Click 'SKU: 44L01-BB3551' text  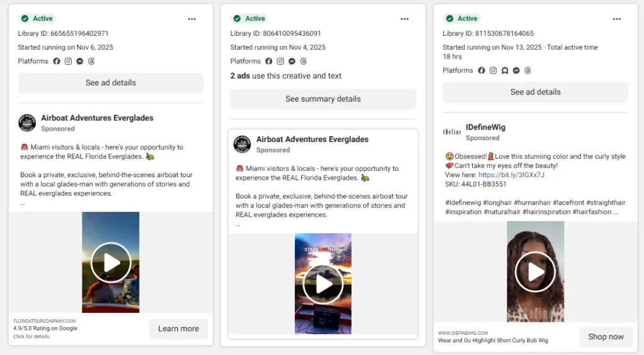[475, 184]
